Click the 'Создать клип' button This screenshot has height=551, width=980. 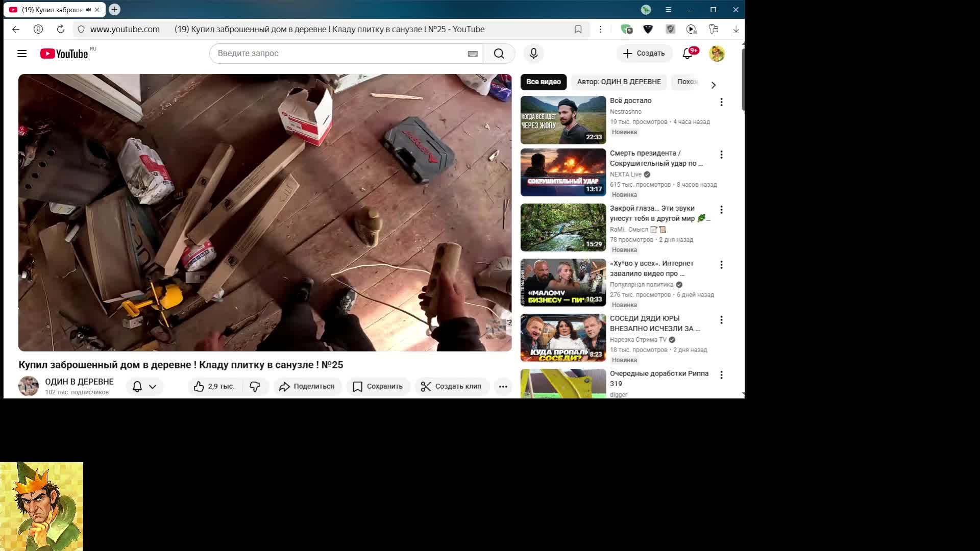coord(451,386)
